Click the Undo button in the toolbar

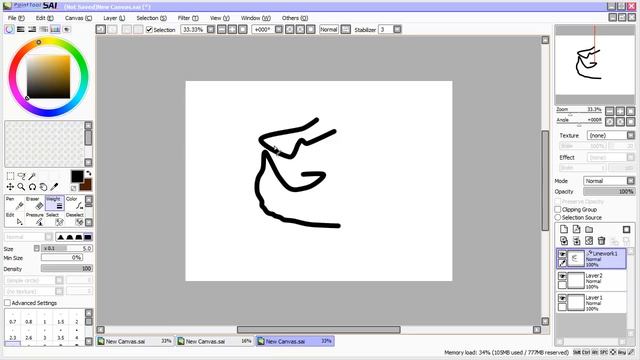coord(100,29)
